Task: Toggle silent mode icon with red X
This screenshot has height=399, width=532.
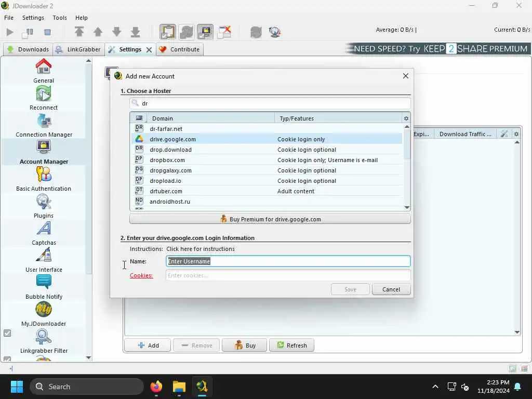Action: point(224,32)
